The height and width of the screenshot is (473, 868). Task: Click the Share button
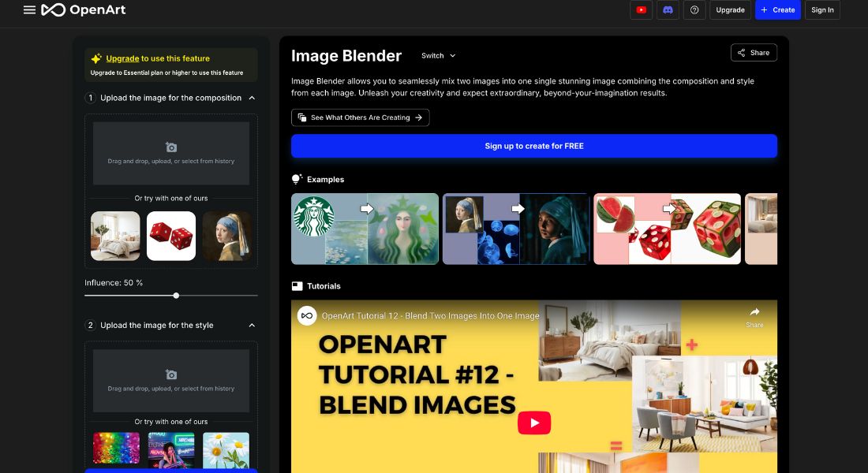tap(754, 53)
